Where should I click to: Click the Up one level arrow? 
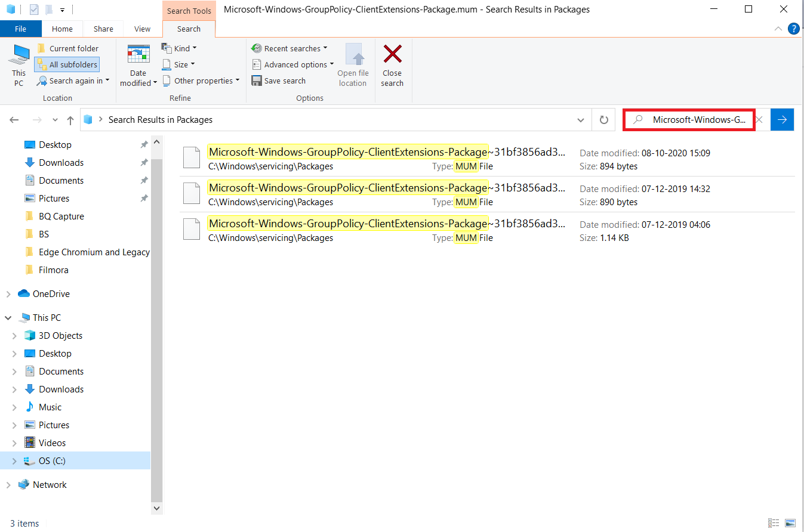tap(70, 120)
